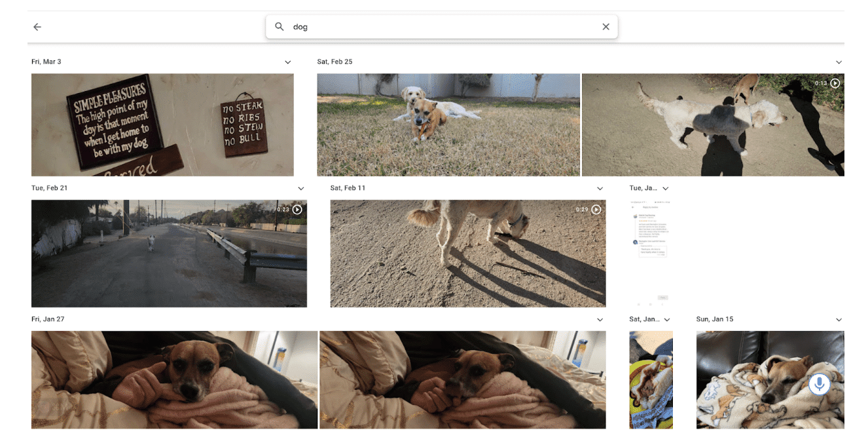Expand the Fri, Jan 27 chevron
Image resolution: width=868 pixels, height=443 pixels.
(x=600, y=320)
